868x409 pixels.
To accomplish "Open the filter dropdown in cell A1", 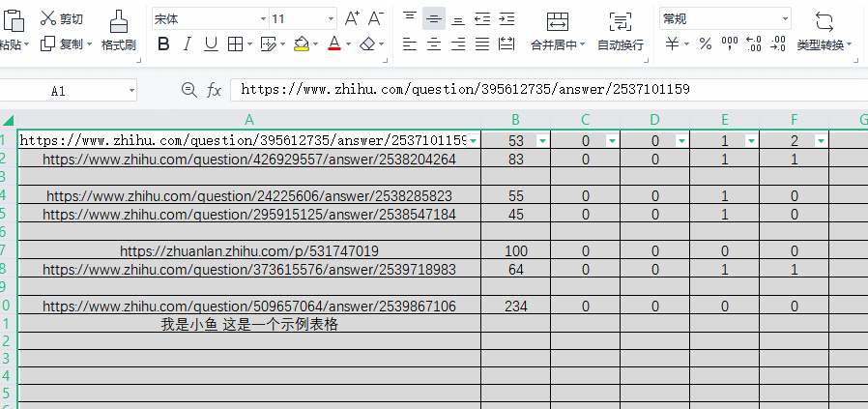I will pos(474,141).
